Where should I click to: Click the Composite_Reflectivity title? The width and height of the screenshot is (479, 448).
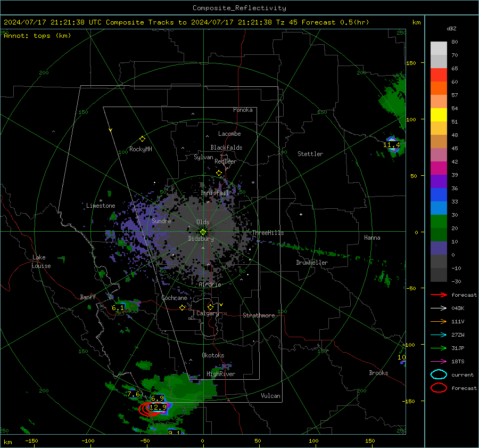(x=240, y=8)
